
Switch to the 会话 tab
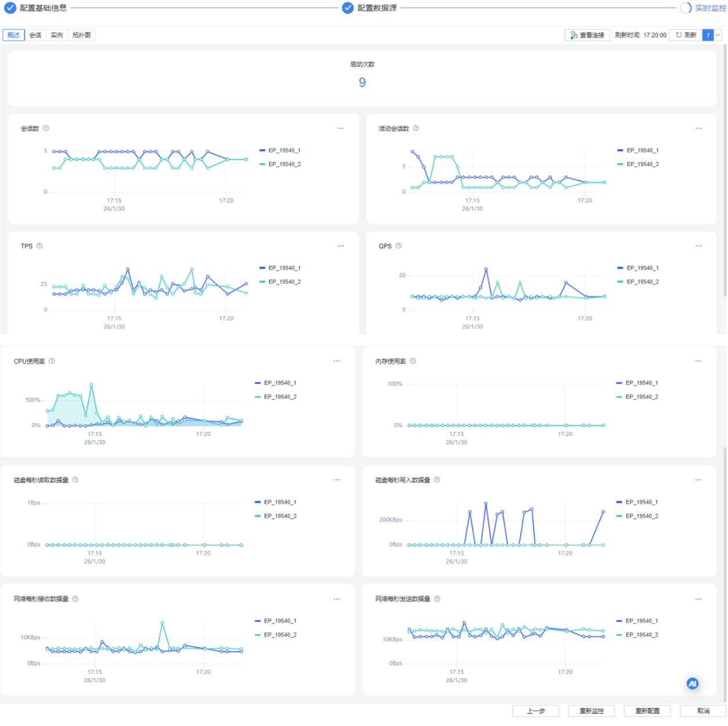(x=35, y=35)
